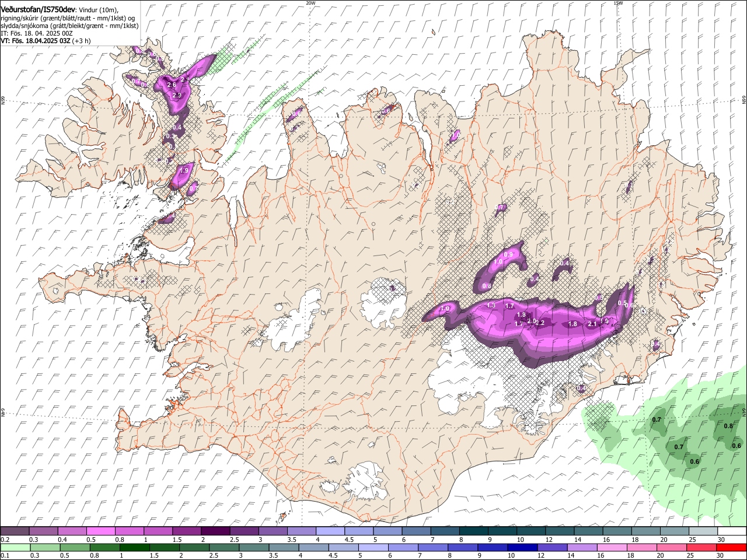Click the 0.9 snowfall value on the map
Screen dimensions: 747x560
click(x=508, y=255)
